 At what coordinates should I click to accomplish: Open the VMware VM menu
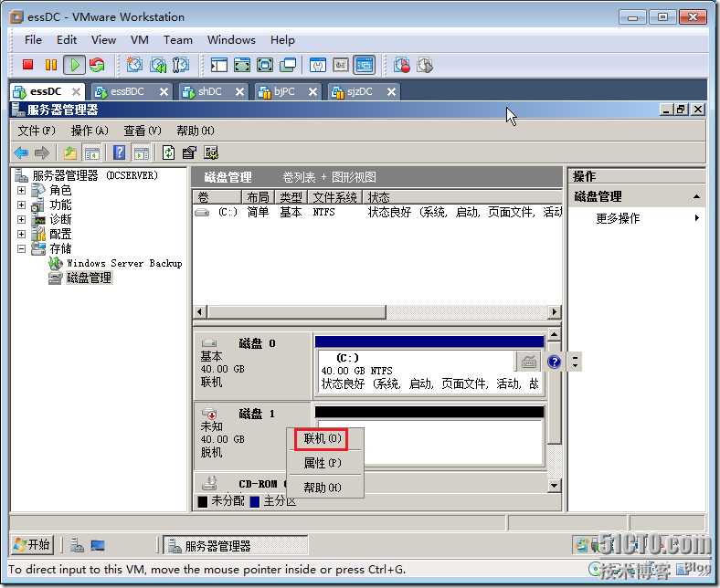pyautogui.click(x=139, y=40)
